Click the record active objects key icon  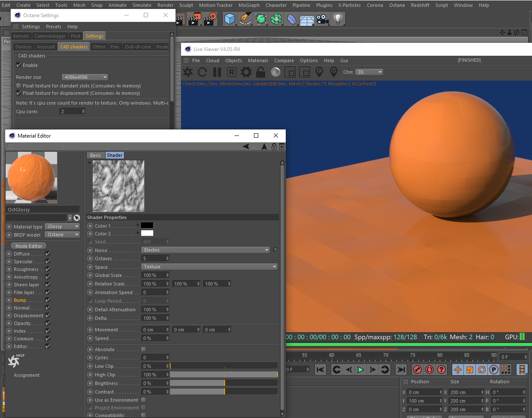click(x=417, y=370)
